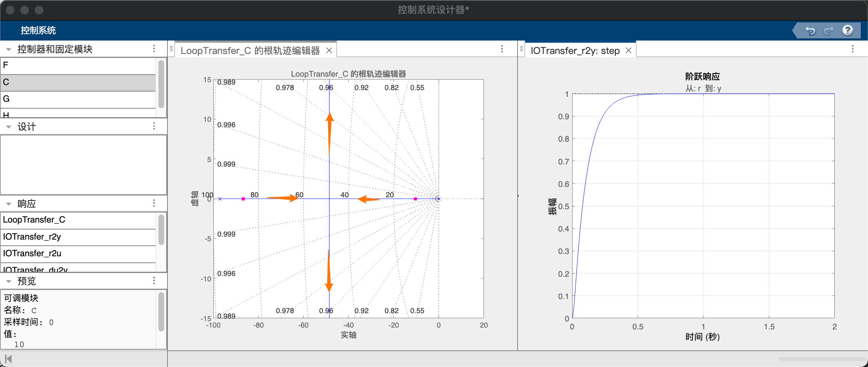Close the LoopTransfer_C root locus editor tab
868x367 pixels.
point(329,50)
